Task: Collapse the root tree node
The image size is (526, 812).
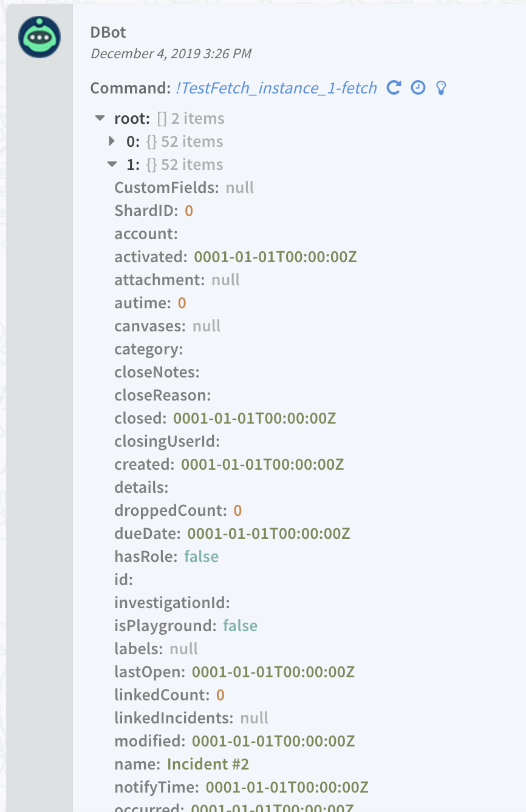Action: pyautogui.click(x=100, y=118)
